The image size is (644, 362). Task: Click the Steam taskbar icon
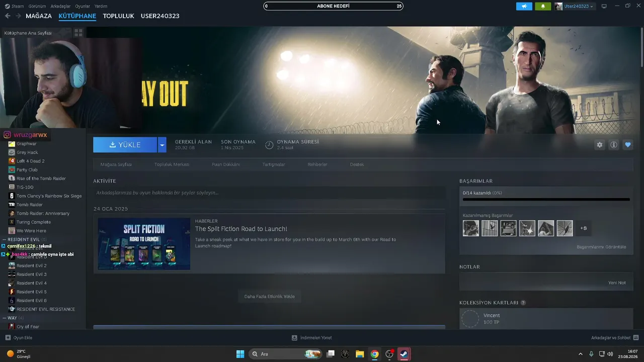point(404,354)
